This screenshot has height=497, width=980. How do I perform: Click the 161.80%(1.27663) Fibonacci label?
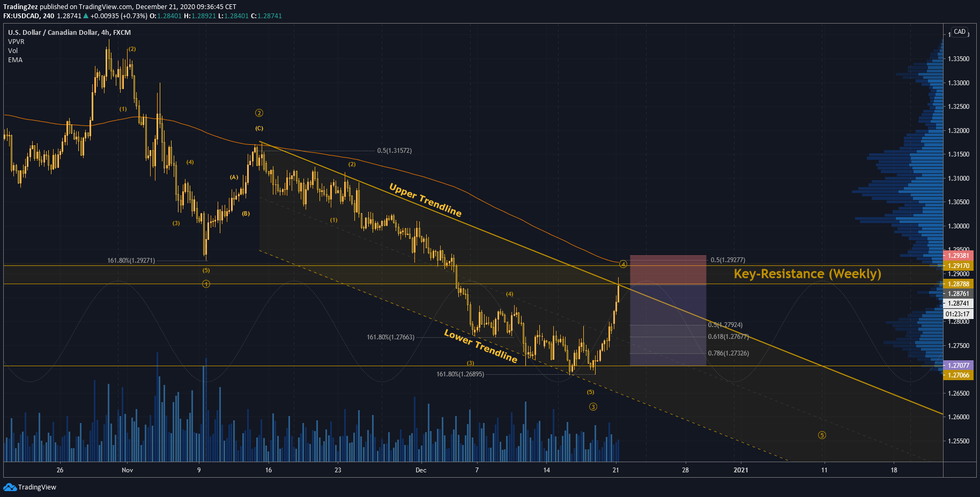pyautogui.click(x=390, y=337)
